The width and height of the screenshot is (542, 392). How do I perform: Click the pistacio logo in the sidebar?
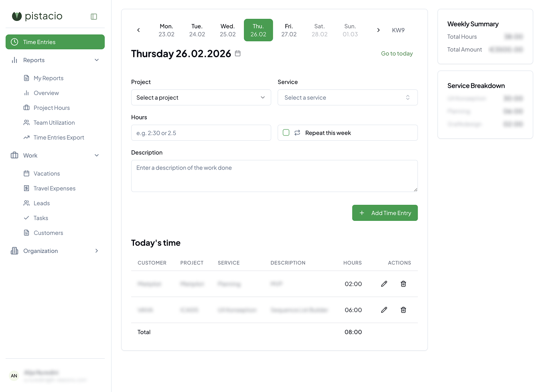point(37,16)
